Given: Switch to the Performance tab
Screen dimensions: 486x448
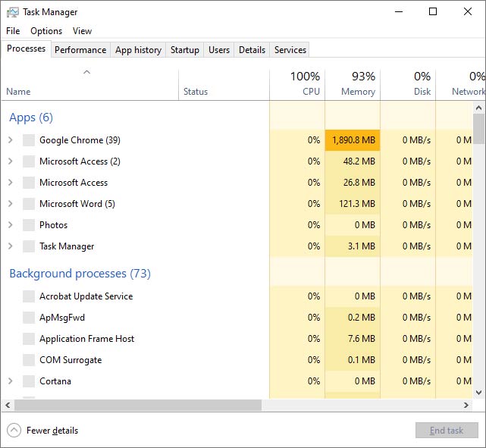Looking at the screenshot, I should pos(80,50).
